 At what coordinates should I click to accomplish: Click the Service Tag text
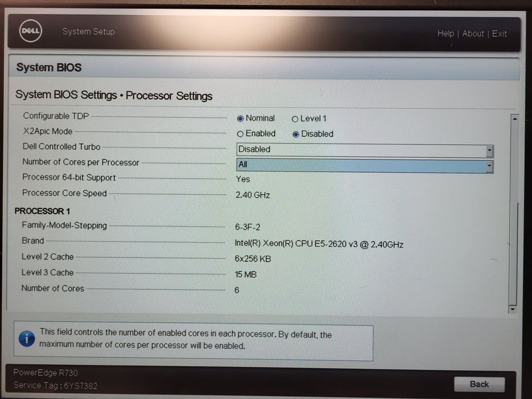point(55,386)
